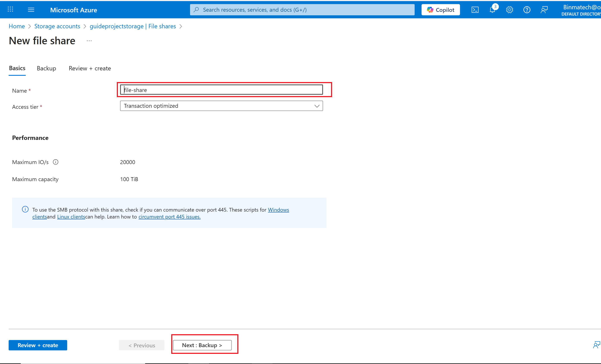Open the portal settings gear
The image size is (601, 364).
coord(509,10)
